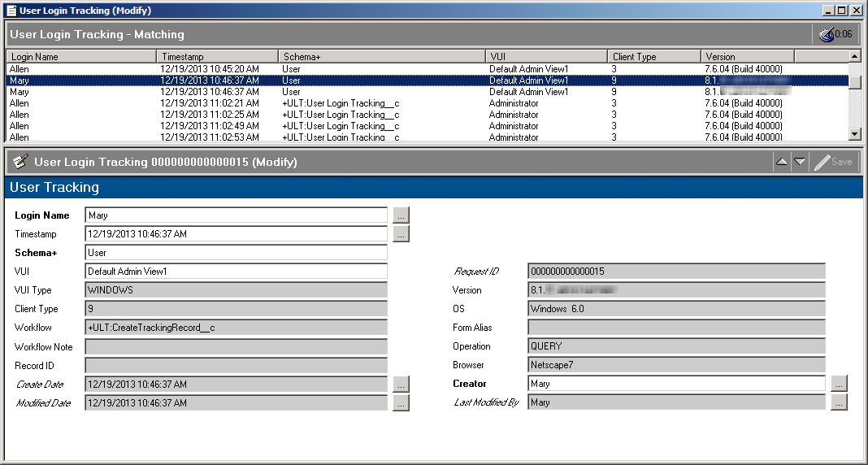Click the Browser field showing Netscape7
This screenshot has width=868, height=465.
tap(676, 365)
